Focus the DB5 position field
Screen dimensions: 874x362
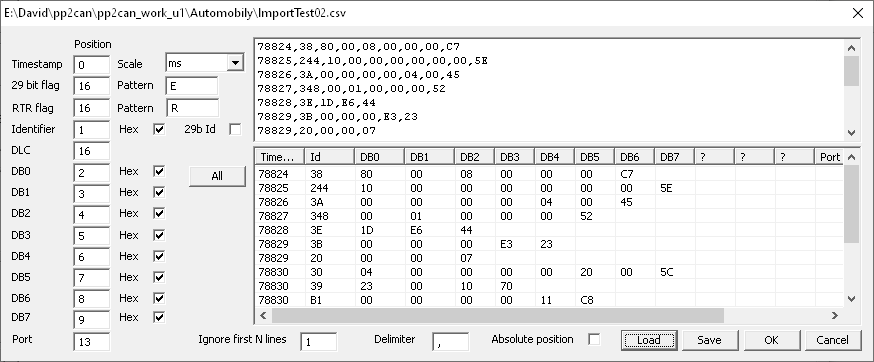pyautogui.click(x=91, y=278)
